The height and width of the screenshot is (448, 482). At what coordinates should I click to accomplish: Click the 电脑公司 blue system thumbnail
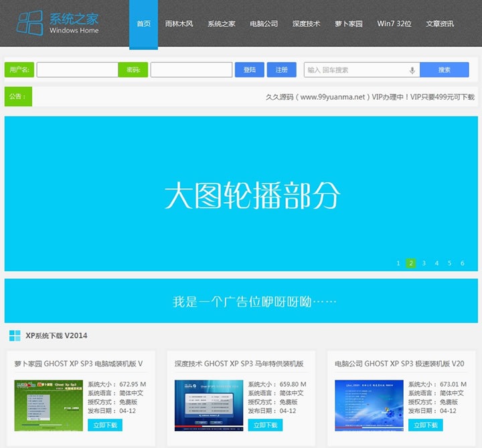[x=369, y=406]
